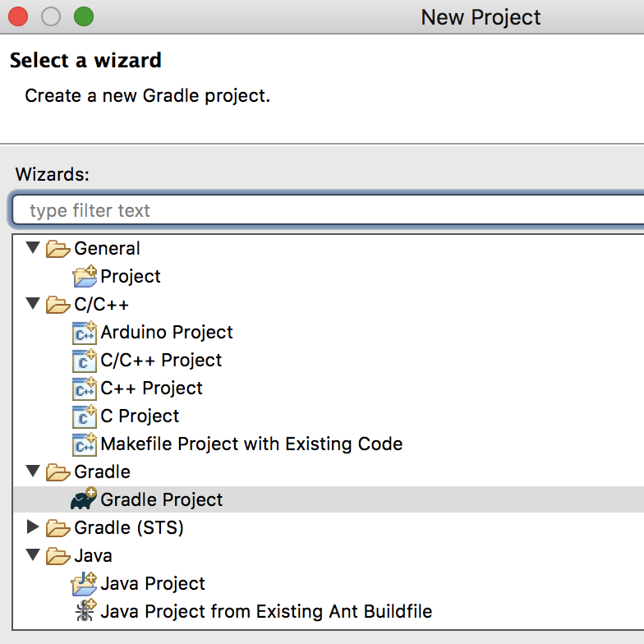Screen dimensions: 644x644
Task: Click the Ant Buildfile ant icon
Action: [85, 610]
